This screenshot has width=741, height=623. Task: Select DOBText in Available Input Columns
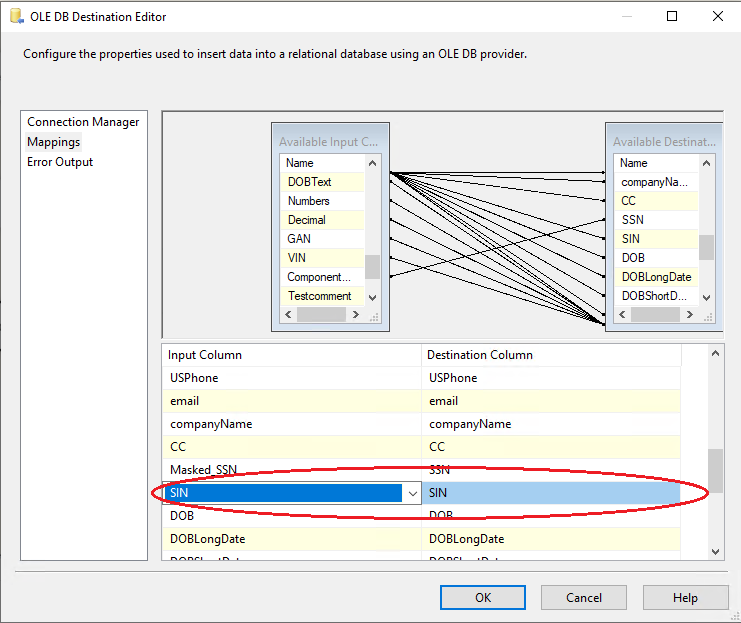coord(309,182)
